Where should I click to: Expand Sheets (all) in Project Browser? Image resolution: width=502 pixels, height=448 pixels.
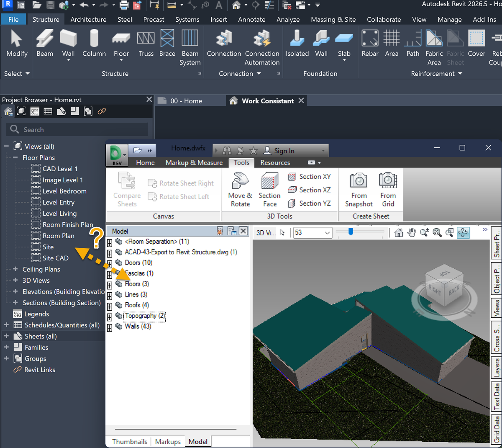coord(6,336)
